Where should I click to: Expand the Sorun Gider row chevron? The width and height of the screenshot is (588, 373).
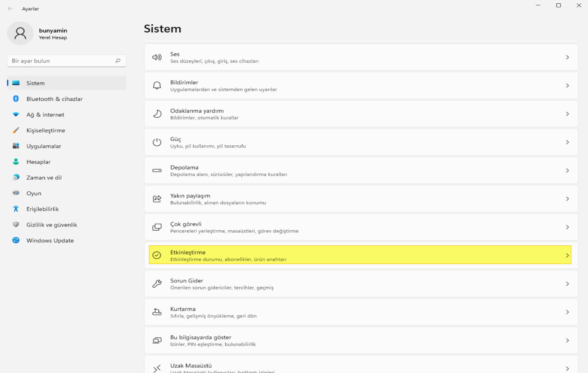click(567, 284)
